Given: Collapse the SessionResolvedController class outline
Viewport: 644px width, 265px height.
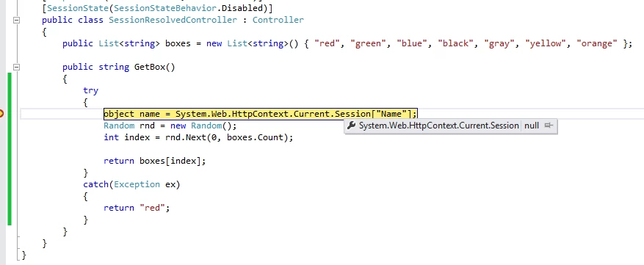Looking at the screenshot, I should click(16, 20).
